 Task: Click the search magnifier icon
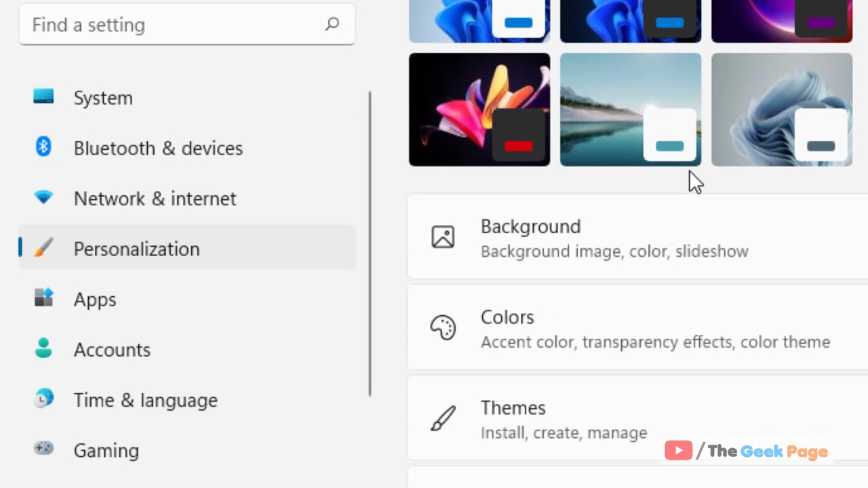click(x=332, y=24)
